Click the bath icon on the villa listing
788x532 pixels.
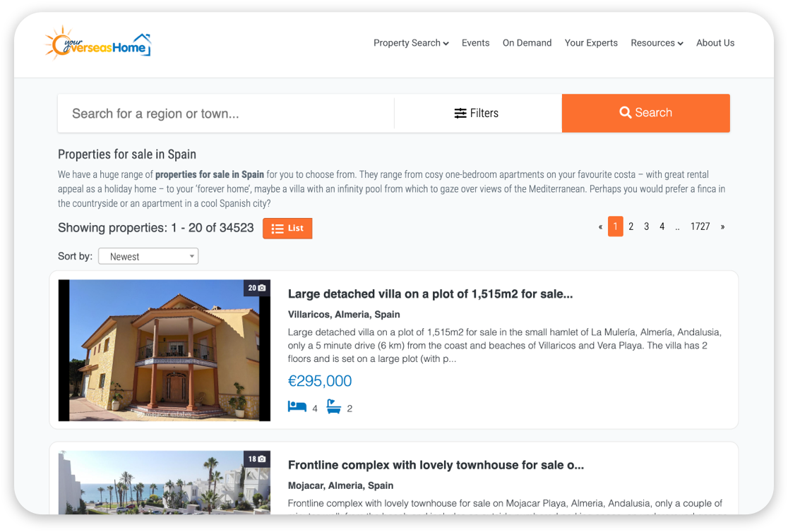click(334, 406)
